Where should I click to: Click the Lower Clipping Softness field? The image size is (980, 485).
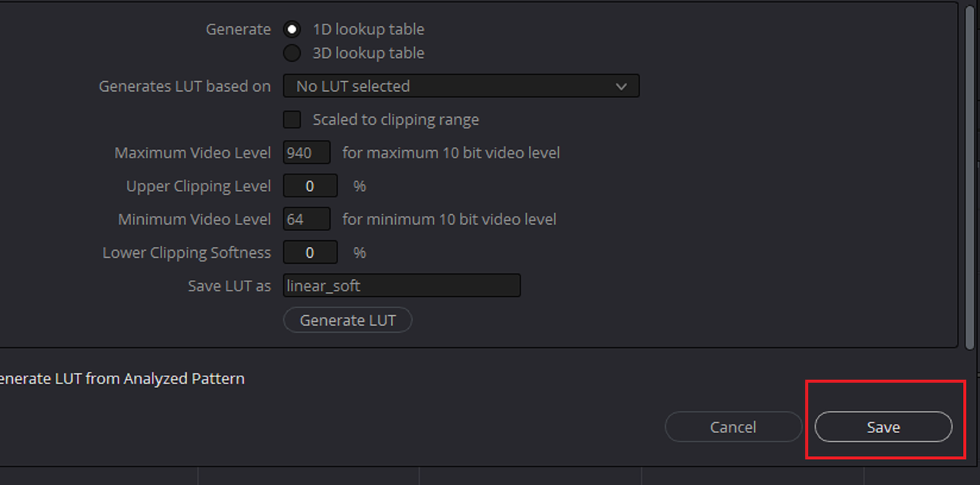[x=310, y=252]
